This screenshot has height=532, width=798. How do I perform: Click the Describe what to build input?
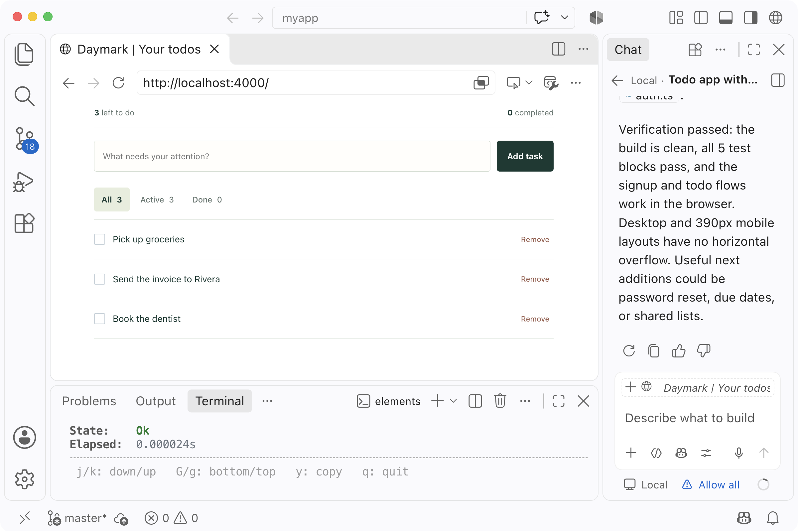coord(697,418)
